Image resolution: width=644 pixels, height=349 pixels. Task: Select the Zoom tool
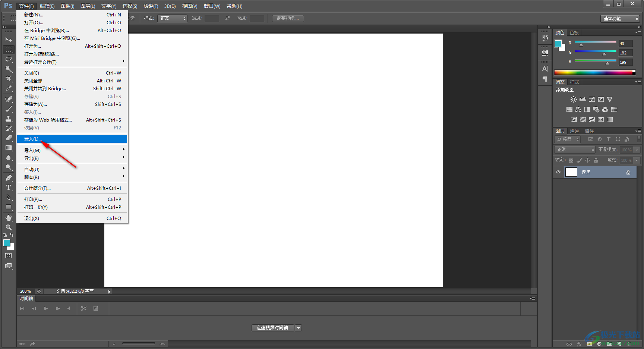9,227
